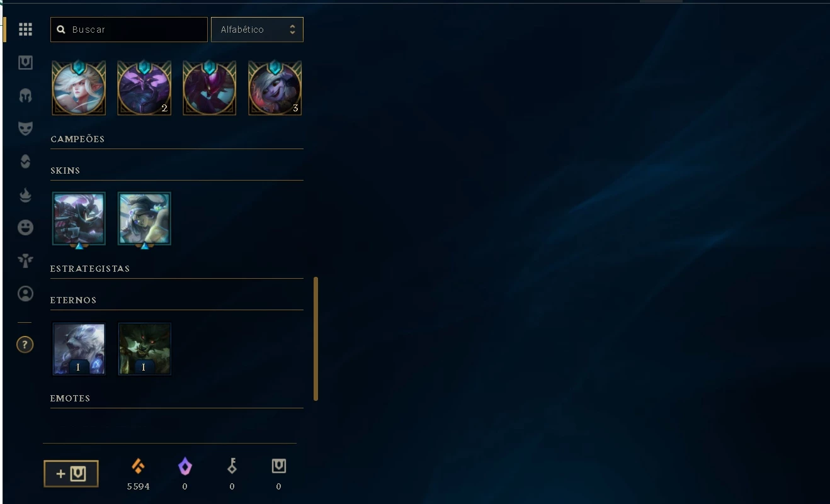Open the Alfabético sort dropdown
This screenshot has width=830, height=504.
point(257,30)
